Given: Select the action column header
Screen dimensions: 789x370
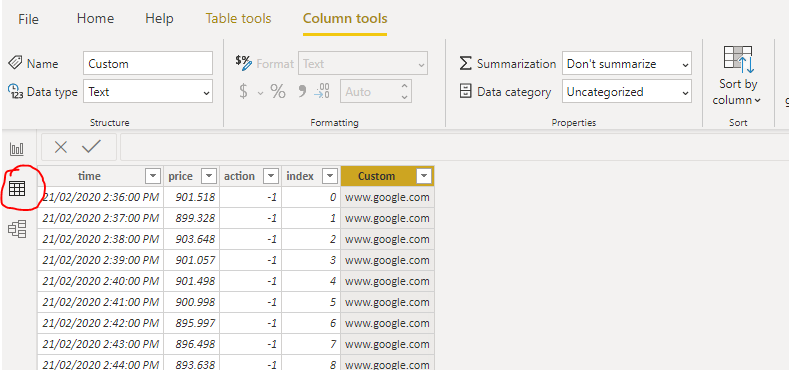Looking at the screenshot, I should 240,176.
